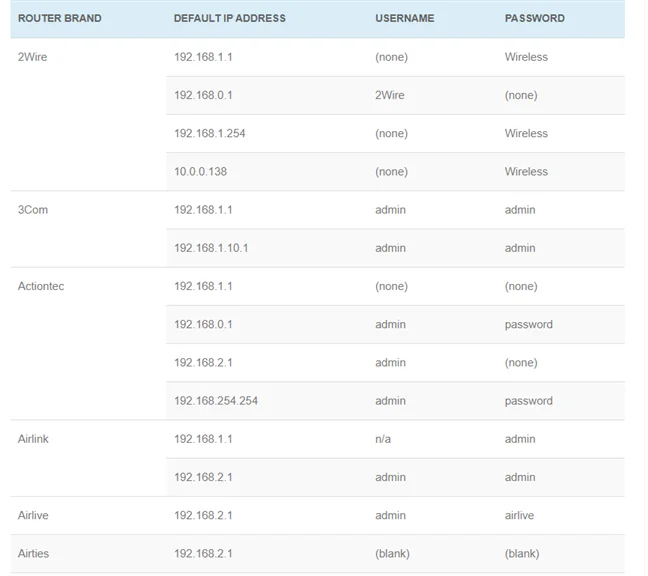Click admin username in the 192.168.254.254 row
Image resolution: width=648 pixels, height=576 pixels.
[x=390, y=401]
